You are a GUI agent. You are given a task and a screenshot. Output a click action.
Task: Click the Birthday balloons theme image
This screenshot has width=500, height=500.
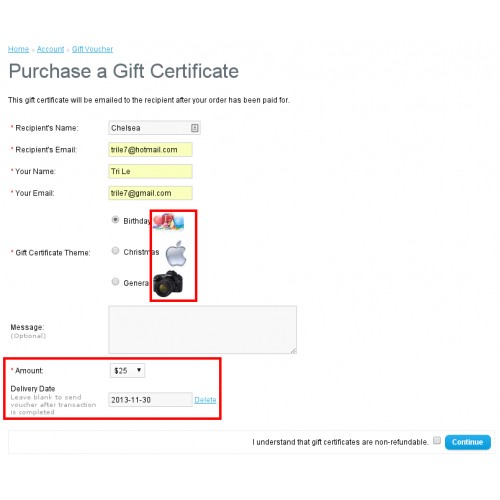click(168, 222)
